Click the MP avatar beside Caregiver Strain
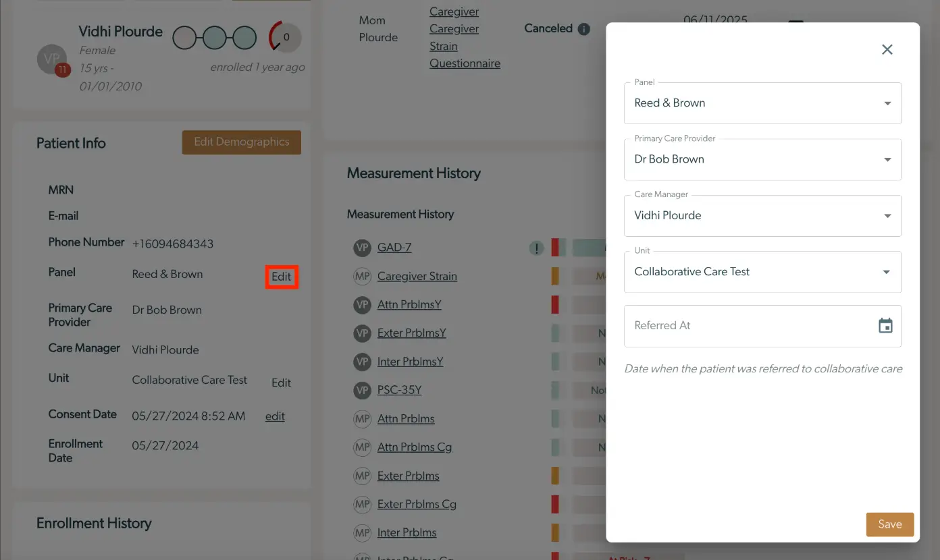The height and width of the screenshot is (560, 940). [363, 276]
